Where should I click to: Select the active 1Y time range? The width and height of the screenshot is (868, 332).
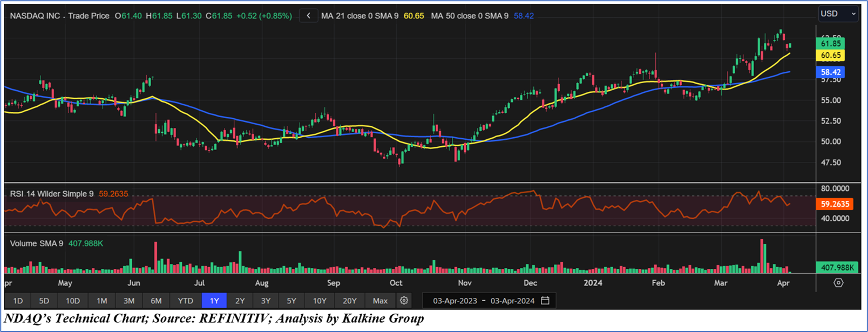214,301
